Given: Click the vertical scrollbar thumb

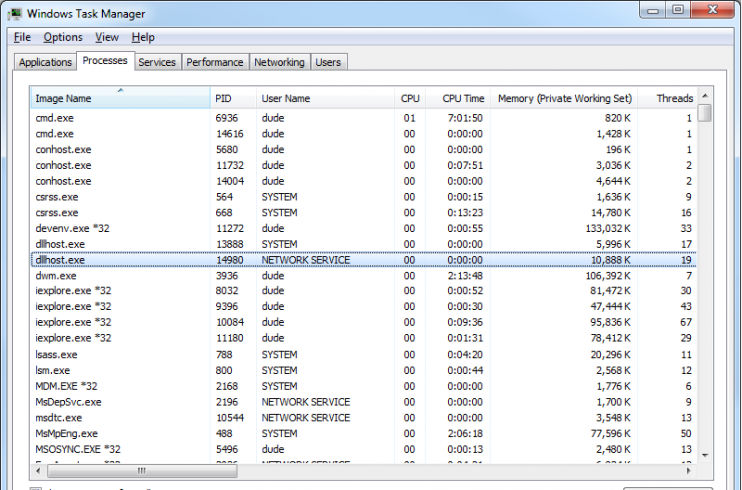Looking at the screenshot, I should click(x=705, y=113).
